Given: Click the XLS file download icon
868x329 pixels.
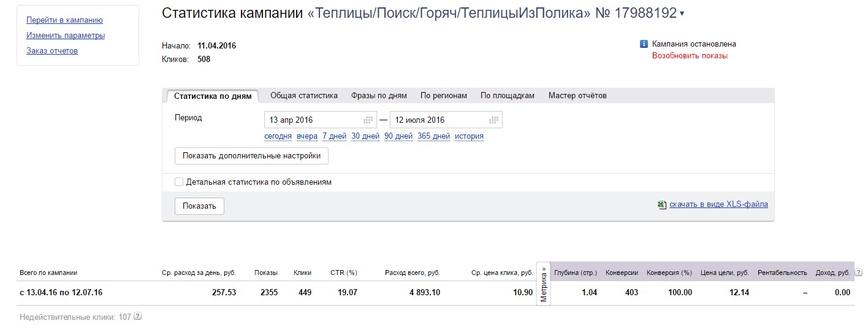Looking at the screenshot, I should [x=662, y=205].
